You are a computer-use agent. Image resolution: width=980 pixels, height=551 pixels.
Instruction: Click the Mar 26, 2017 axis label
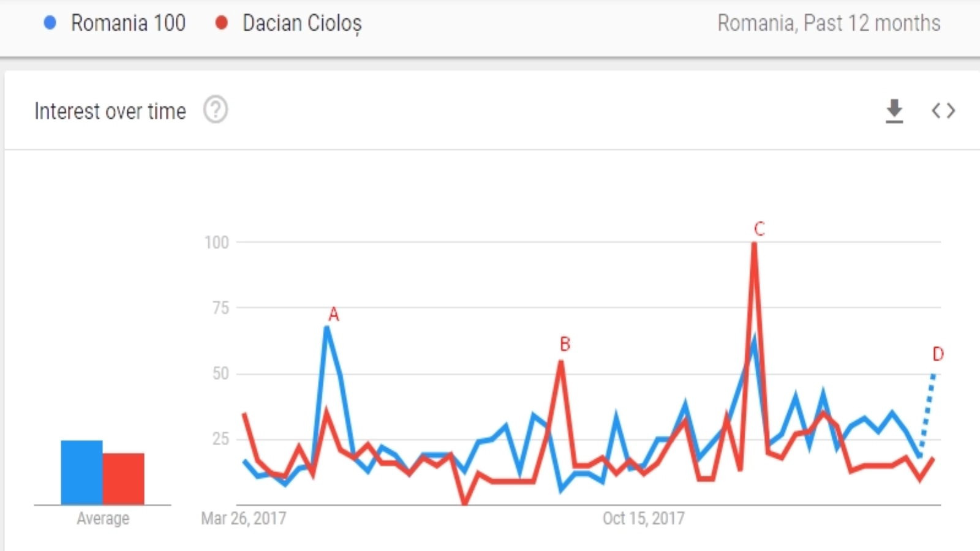244,519
